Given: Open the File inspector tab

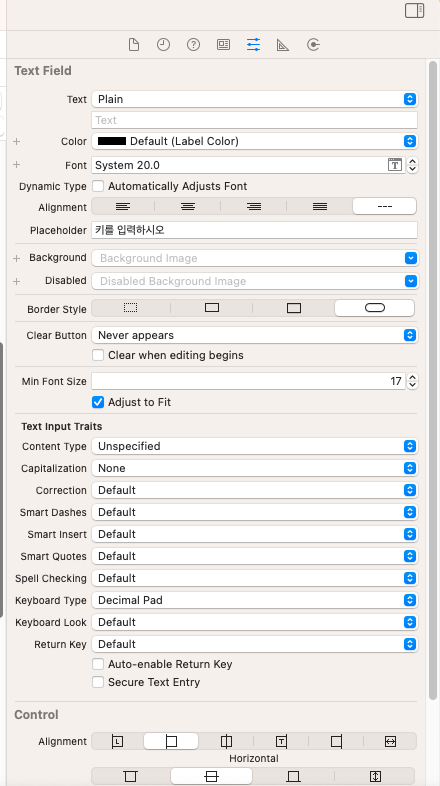Looking at the screenshot, I should 134,45.
